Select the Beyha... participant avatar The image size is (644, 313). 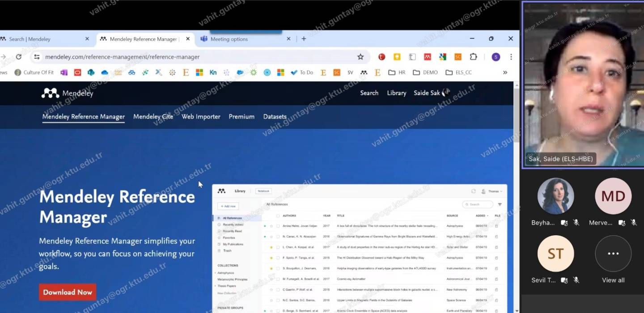click(555, 196)
